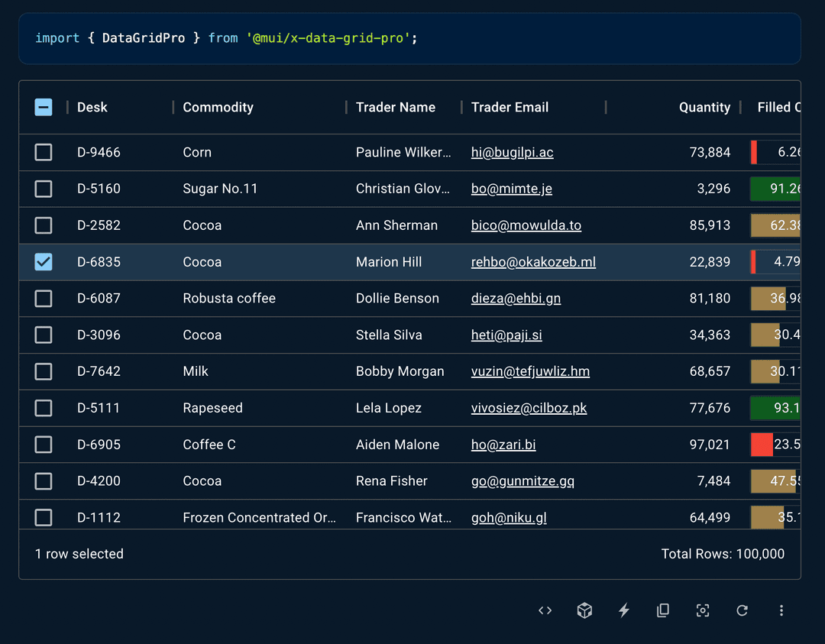Toggle the select-all header checkbox
This screenshot has width=825, height=644.
click(44, 107)
